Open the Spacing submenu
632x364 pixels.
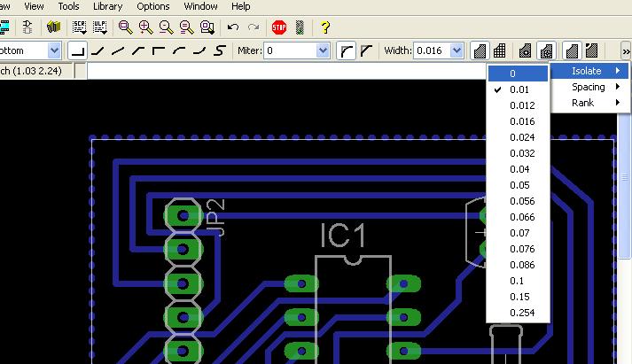589,87
